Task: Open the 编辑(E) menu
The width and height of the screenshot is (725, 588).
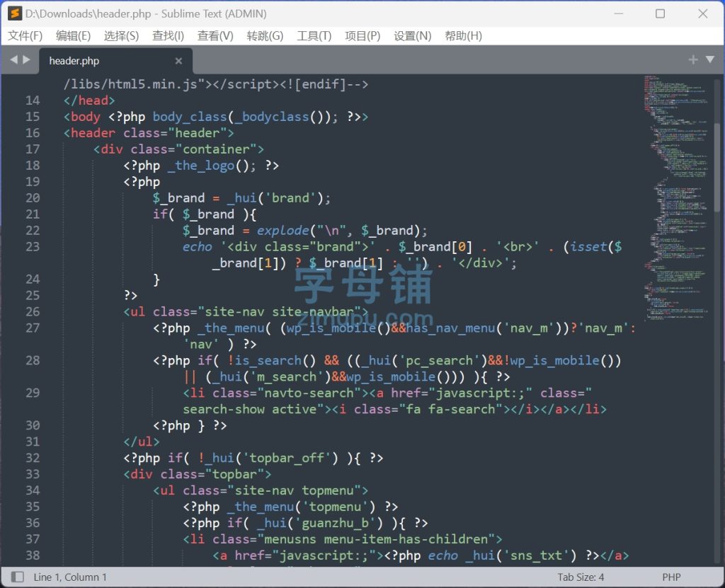Action: (x=73, y=35)
